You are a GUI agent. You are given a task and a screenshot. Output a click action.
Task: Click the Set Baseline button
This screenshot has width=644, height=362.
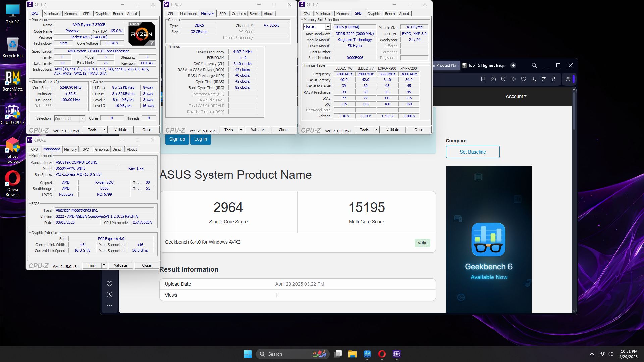pos(473,152)
